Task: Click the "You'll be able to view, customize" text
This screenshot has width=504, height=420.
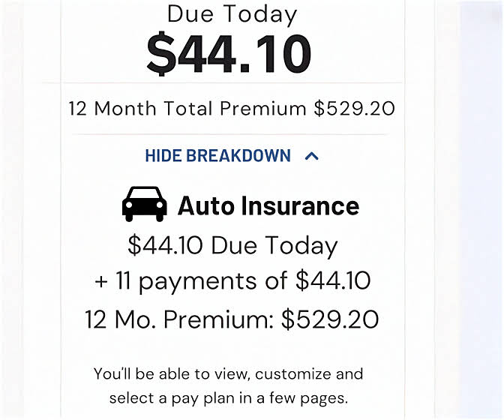Action: pos(229,373)
